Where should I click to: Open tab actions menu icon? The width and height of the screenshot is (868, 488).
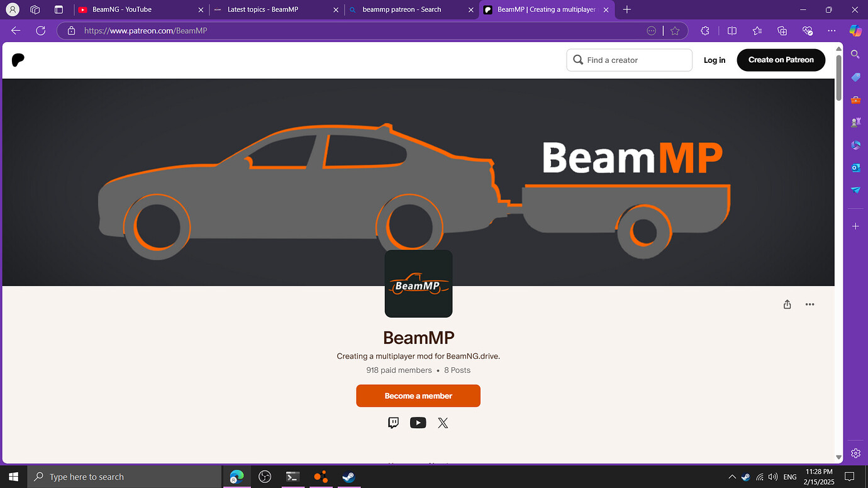35,9
